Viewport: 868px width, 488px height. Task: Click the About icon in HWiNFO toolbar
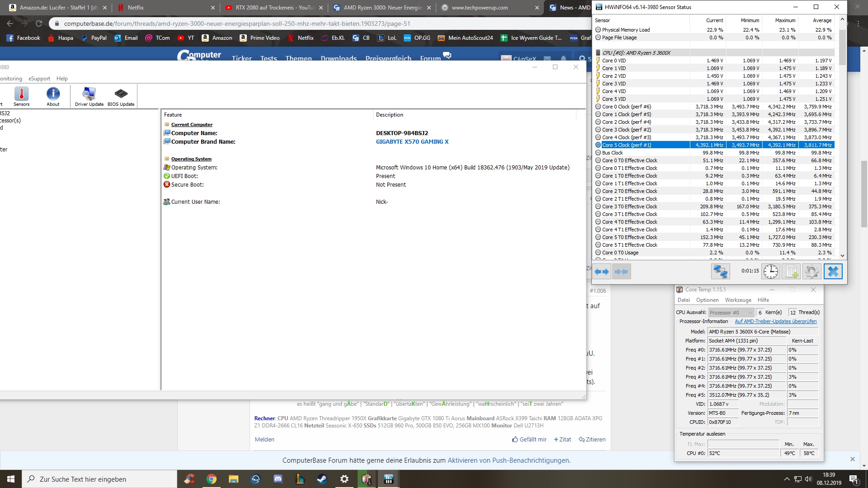point(53,96)
